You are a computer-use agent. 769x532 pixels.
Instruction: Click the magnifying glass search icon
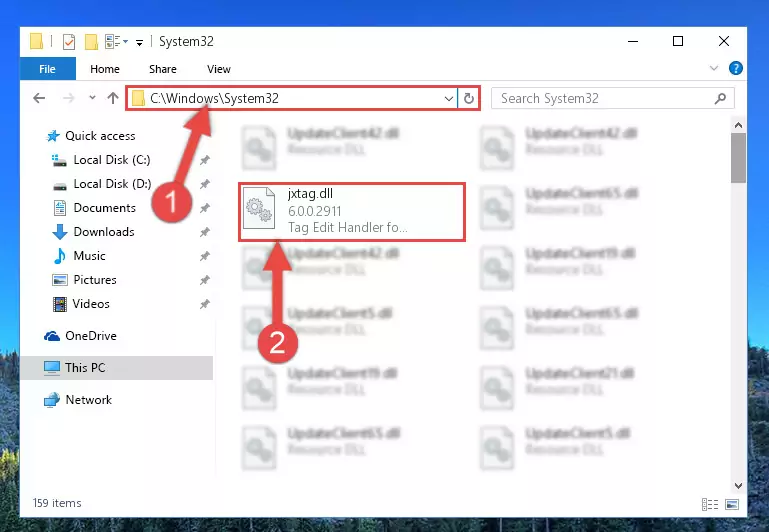pyautogui.click(x=720, y=99)
